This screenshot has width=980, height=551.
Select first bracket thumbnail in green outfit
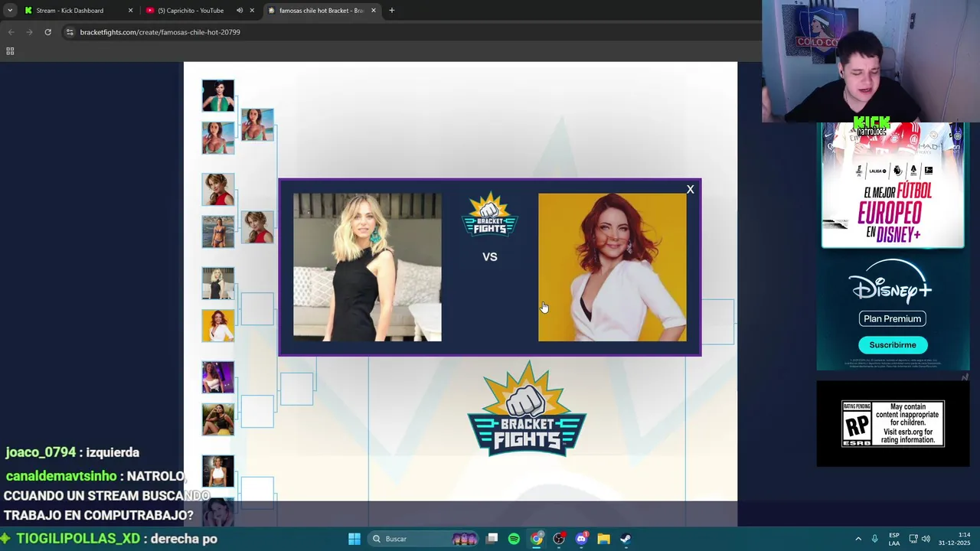pyautogui.click(x=218, y=96)
